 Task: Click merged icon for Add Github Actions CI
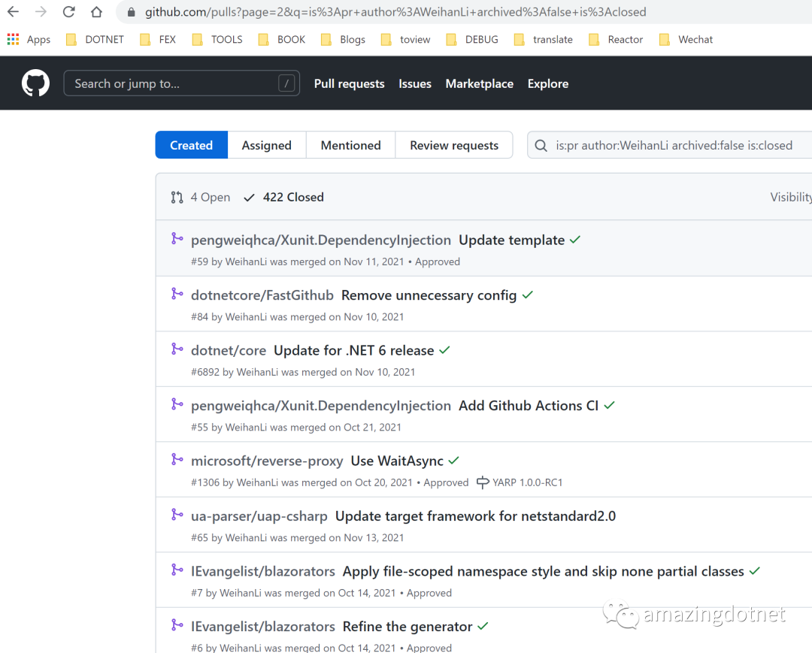177,404
